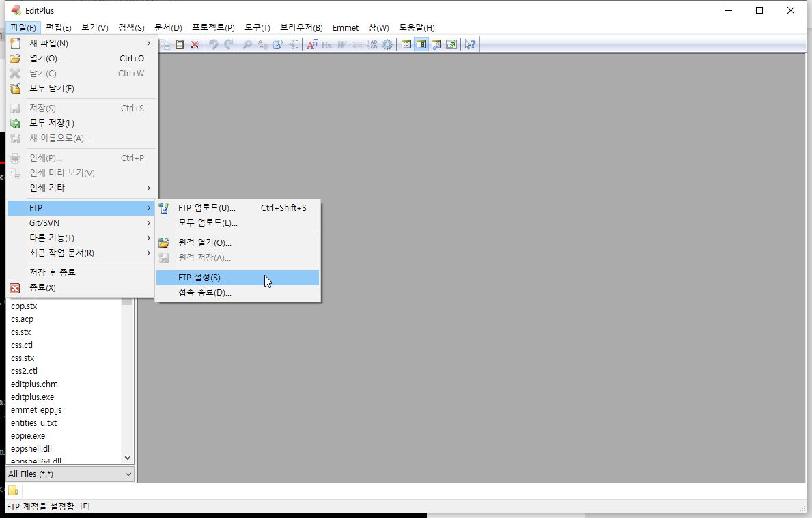The image size is (812, 518).
Task: Select 접속 종료(D)... in FTP submenu
Action: click(x=238, y=293)
